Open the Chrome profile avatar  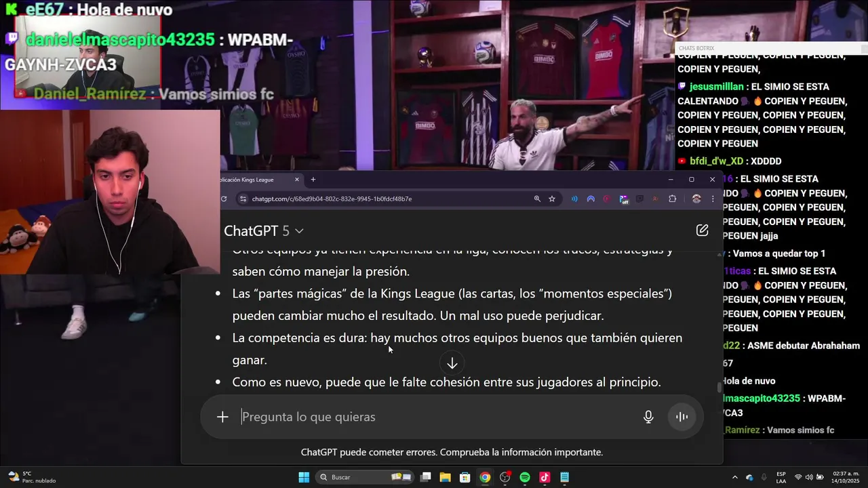696,199
